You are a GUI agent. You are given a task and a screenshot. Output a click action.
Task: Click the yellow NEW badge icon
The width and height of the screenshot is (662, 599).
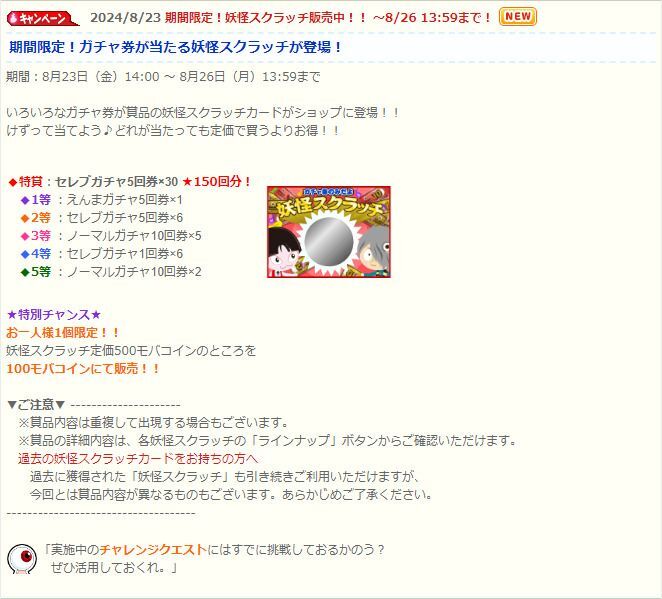tap(518, 16)
